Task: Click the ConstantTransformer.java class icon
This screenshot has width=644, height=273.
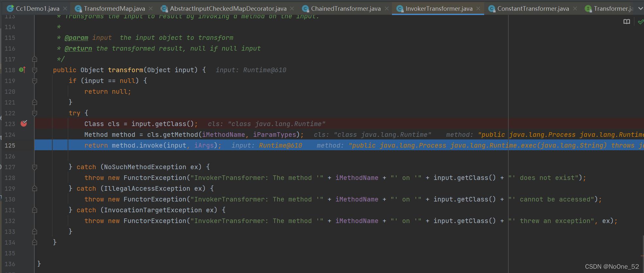Action: coord(491,8)
